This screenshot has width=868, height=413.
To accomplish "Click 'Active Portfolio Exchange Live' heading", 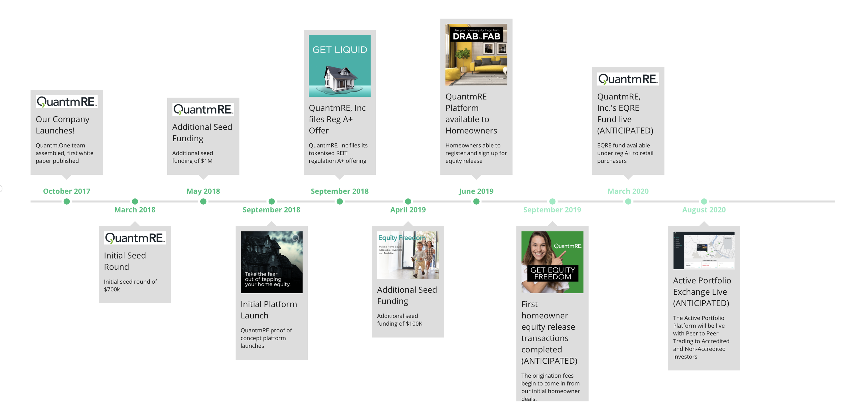I will point(702,292).
